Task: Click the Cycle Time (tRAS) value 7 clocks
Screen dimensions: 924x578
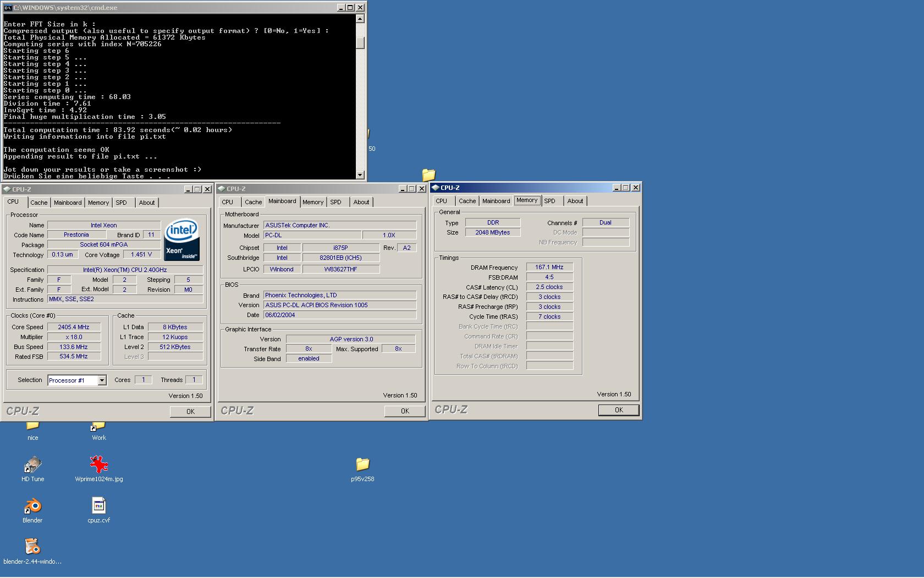Action: point(549,317)
